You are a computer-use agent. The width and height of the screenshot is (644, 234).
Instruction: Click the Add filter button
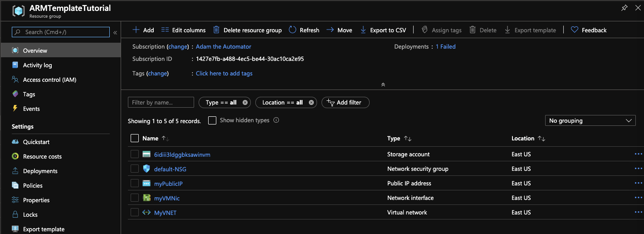(345, 103)
